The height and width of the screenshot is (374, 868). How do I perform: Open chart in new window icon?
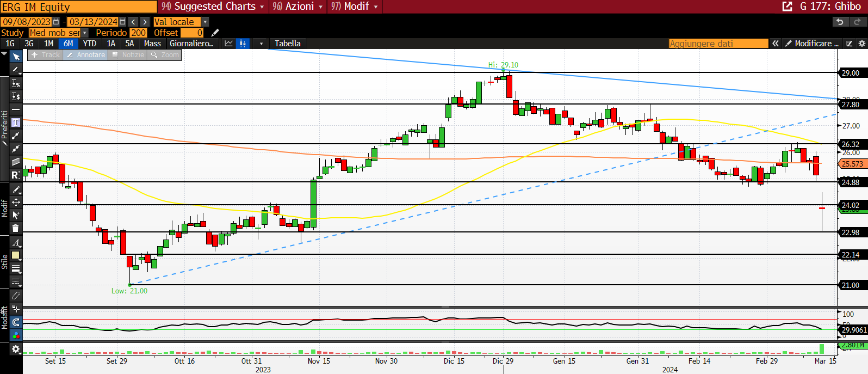coord(787,6)
